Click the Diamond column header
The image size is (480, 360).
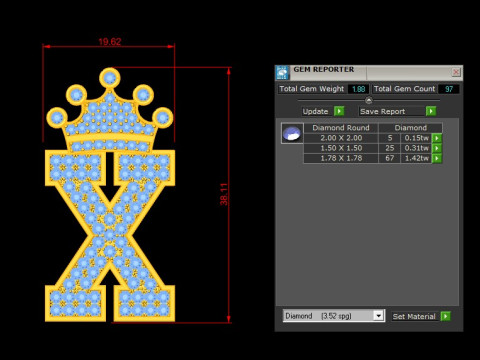411,128
